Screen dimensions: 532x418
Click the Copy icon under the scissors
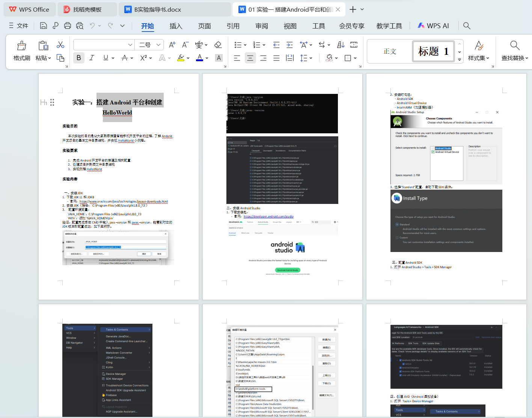pos(60,58)
